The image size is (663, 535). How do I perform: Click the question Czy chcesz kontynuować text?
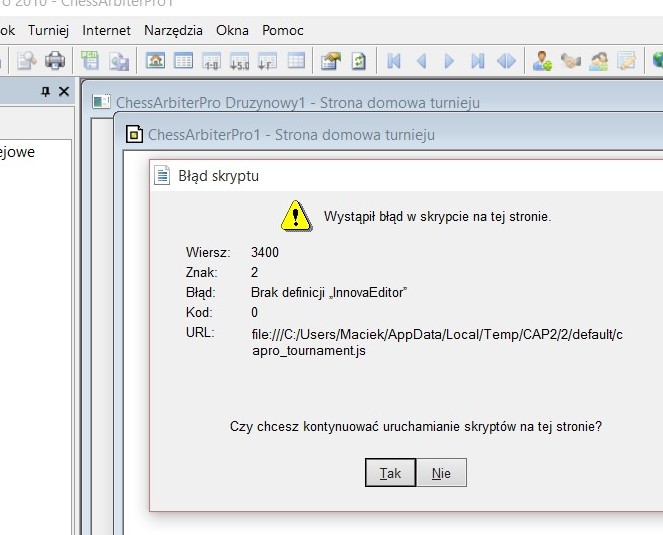click(416, 426)
